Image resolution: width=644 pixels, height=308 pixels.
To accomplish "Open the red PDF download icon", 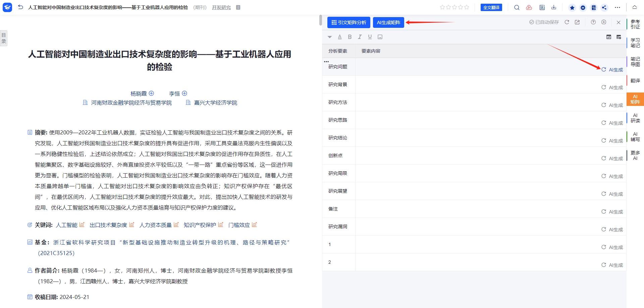I will [x=529, y=7].
